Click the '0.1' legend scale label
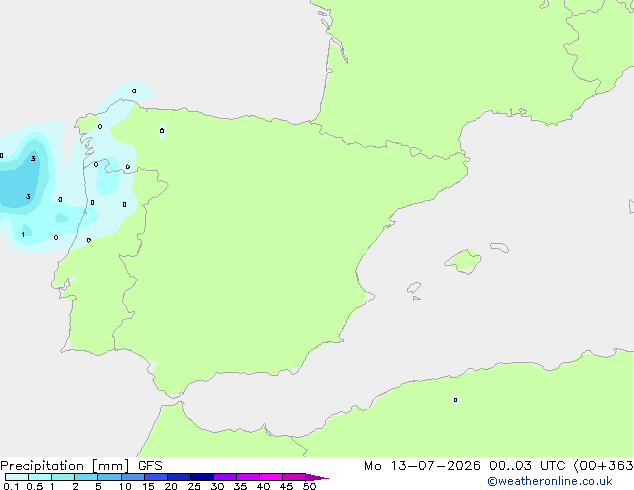 11,486
